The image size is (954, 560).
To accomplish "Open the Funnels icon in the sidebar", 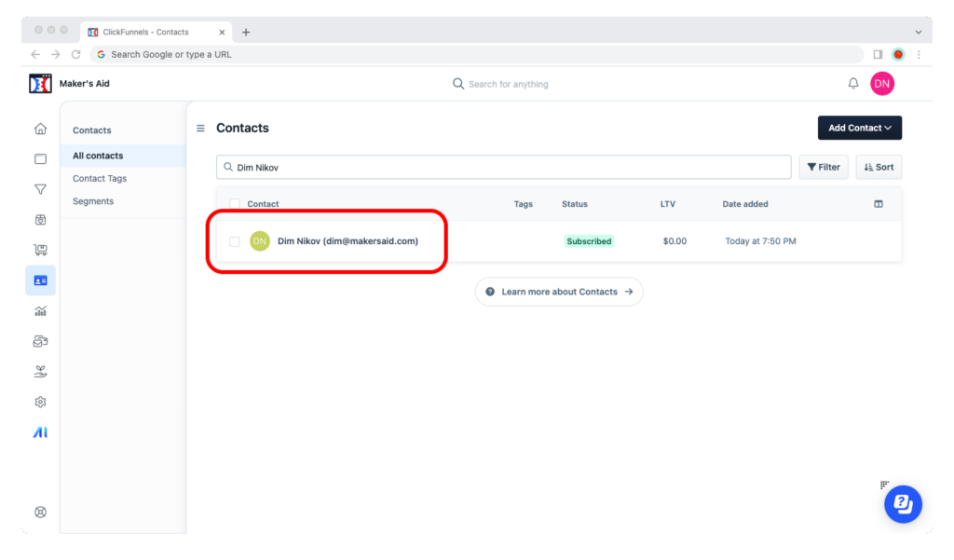I will [40, 189].
